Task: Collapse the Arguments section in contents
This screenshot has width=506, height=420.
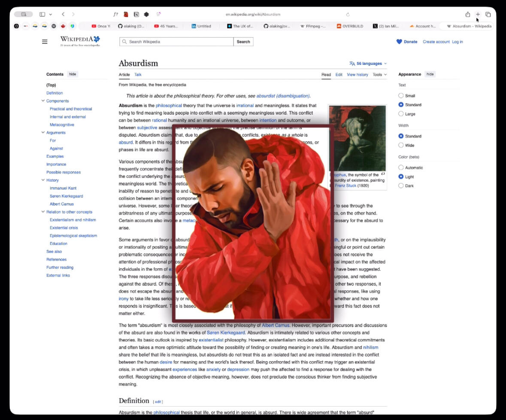Action: coord(43,132)
